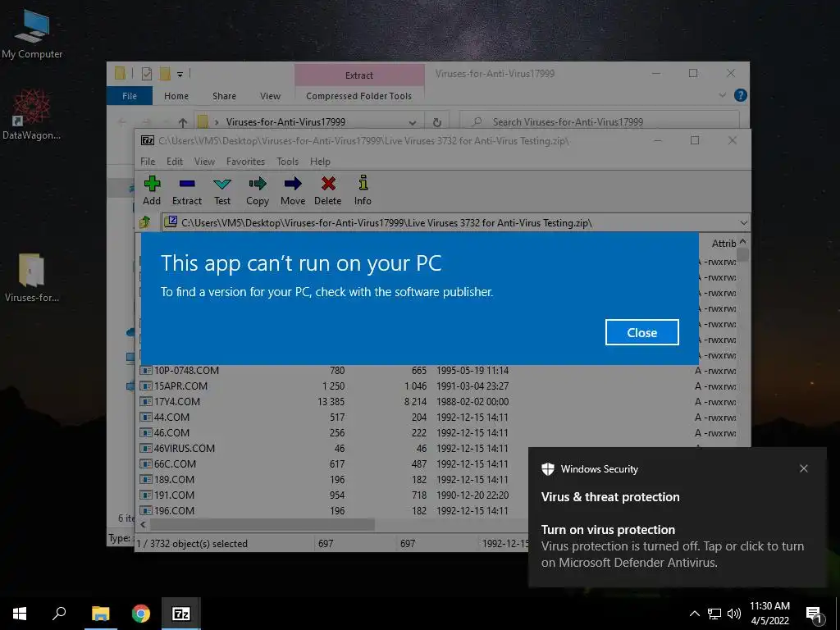Click the Properties checkmark quick access icon
This screenshot has height=630, width=840.
[x=146, y=74]
